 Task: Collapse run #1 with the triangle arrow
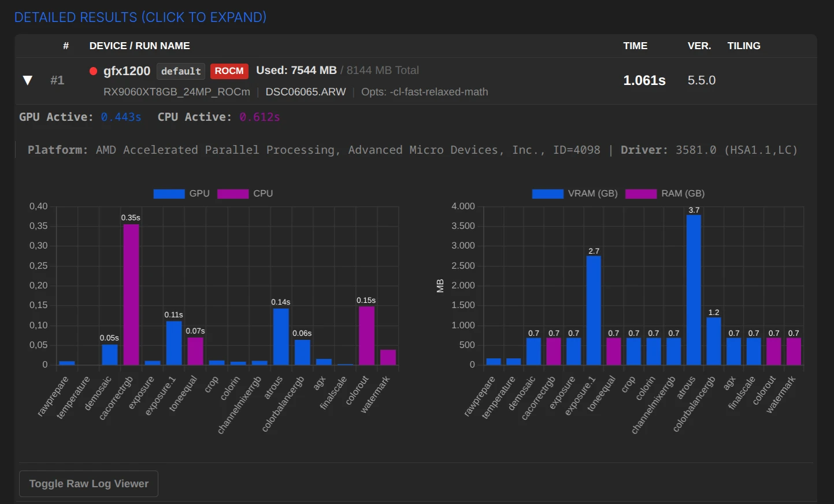[x=27, y=80]
